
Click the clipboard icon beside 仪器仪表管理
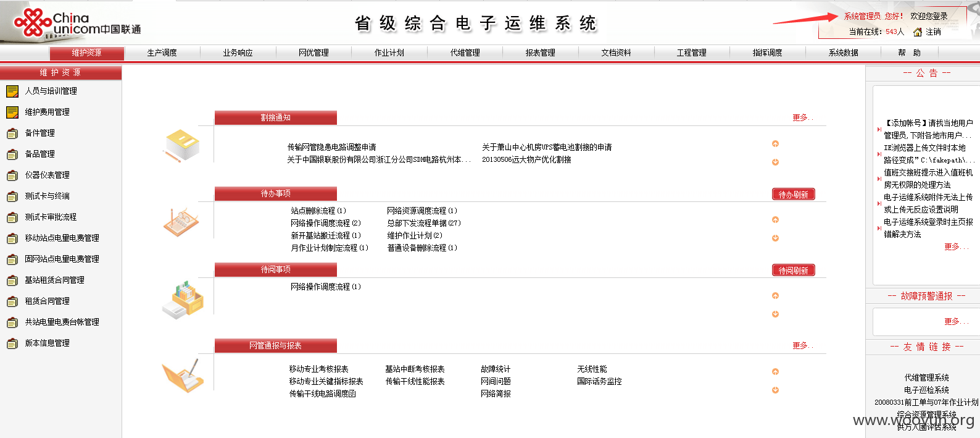tap(12, 175)
